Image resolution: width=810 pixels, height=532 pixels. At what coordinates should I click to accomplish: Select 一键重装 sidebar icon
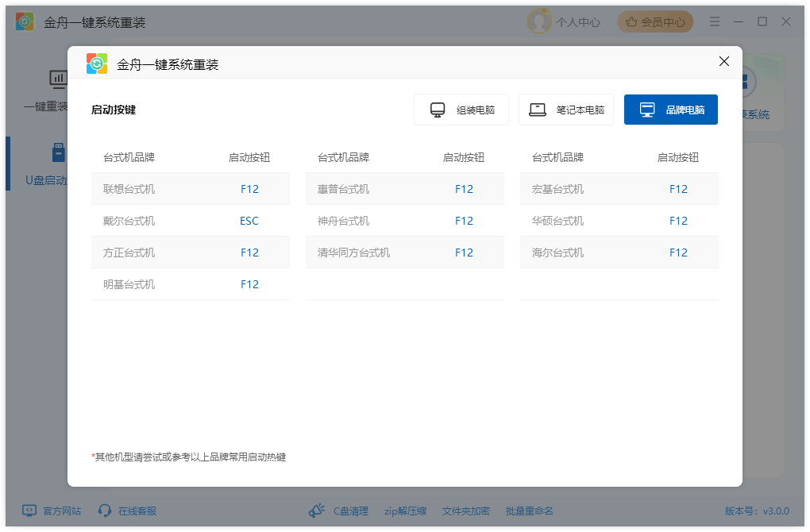[x=58, y=79]
